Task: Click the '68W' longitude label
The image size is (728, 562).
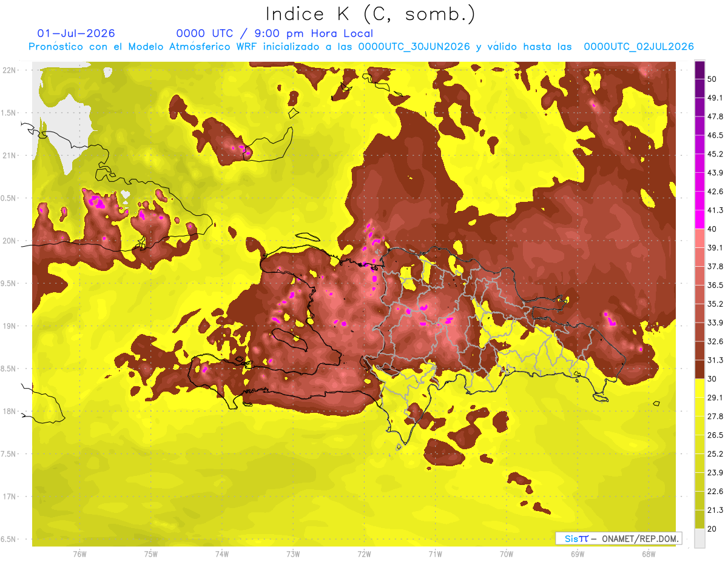Action: (649, 554)
